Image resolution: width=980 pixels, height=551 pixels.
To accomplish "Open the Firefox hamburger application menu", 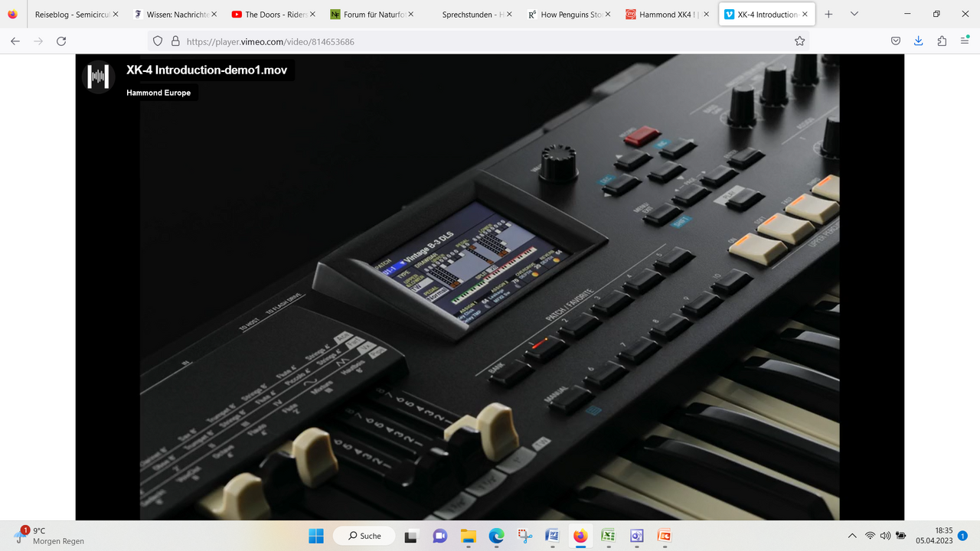I will click(x=965, y=41).
